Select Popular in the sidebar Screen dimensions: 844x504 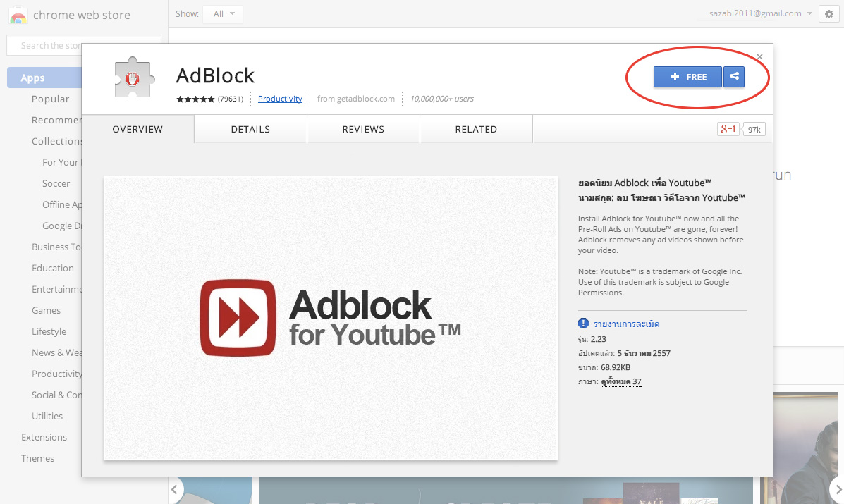coord(51,99)
